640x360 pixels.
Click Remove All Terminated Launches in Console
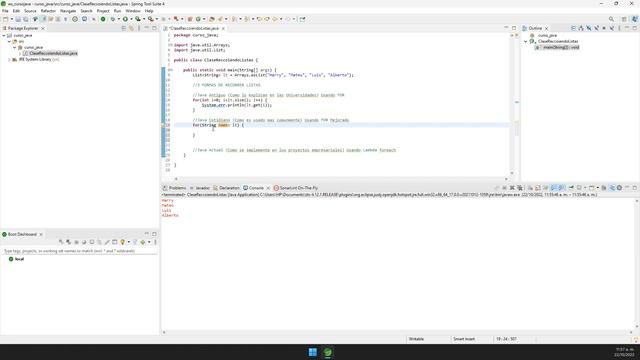click(520, 188)
